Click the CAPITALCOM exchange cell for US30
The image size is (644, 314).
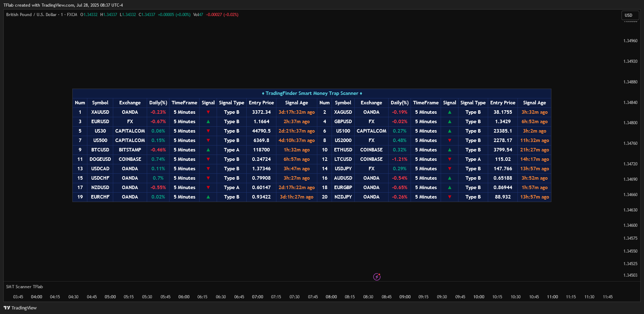(130, 131)
